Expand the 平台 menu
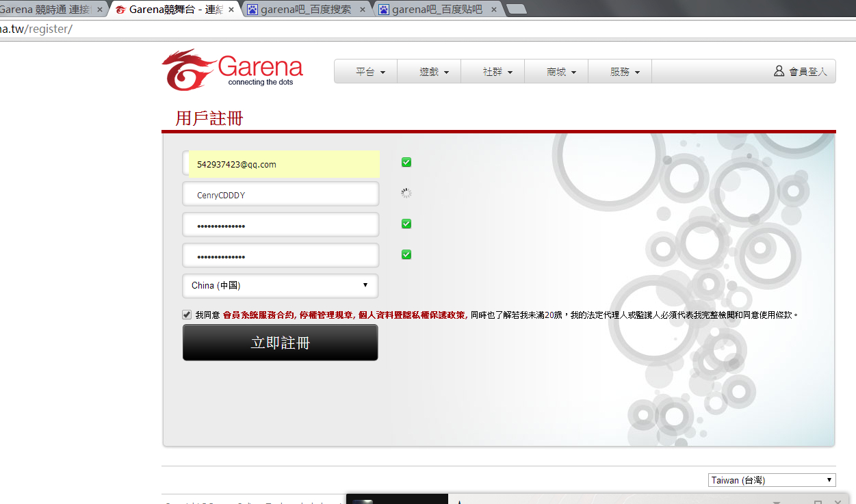 (x=365, y=71)
